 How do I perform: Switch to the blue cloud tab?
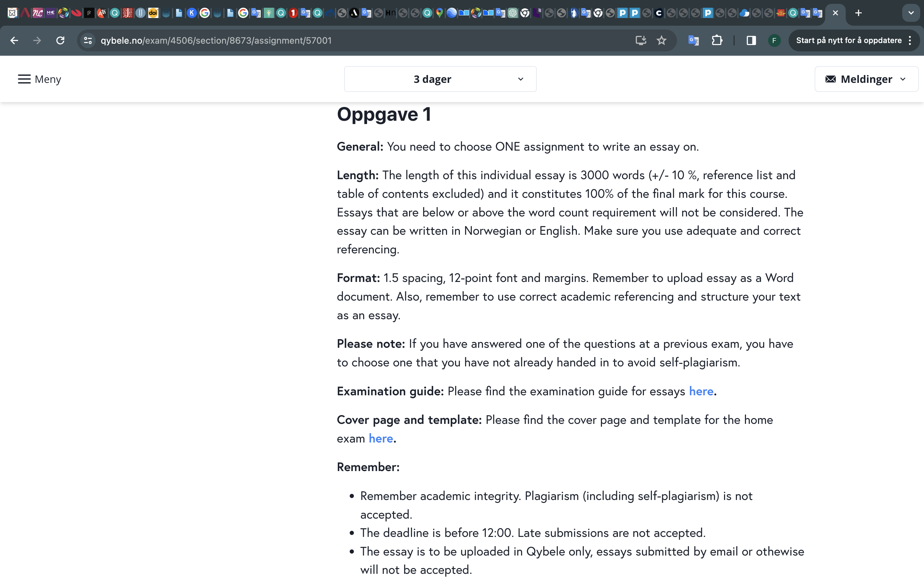coord(744,13)
